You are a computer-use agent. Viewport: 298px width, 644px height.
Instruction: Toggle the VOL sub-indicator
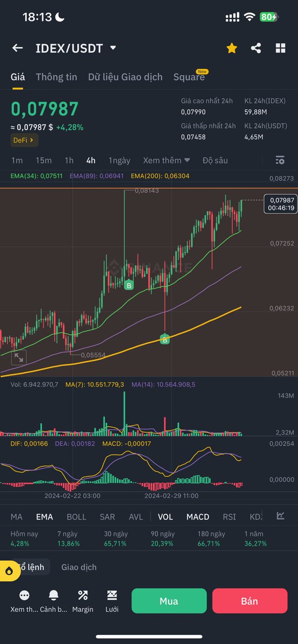point(165,517)
